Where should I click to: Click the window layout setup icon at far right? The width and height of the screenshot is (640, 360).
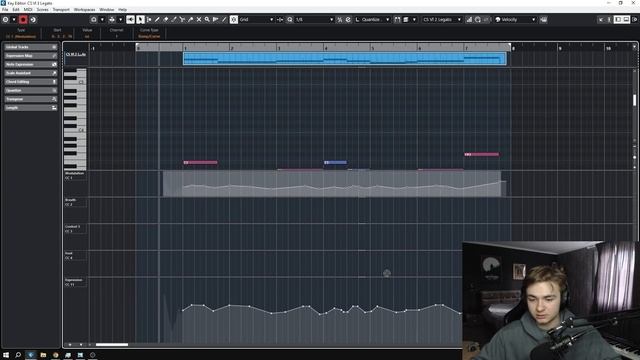pos(635,20)
